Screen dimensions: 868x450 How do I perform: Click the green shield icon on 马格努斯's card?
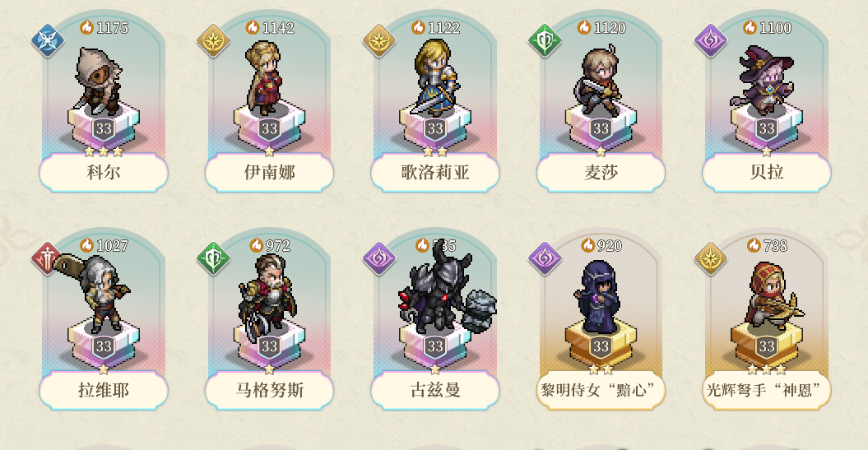214,258
